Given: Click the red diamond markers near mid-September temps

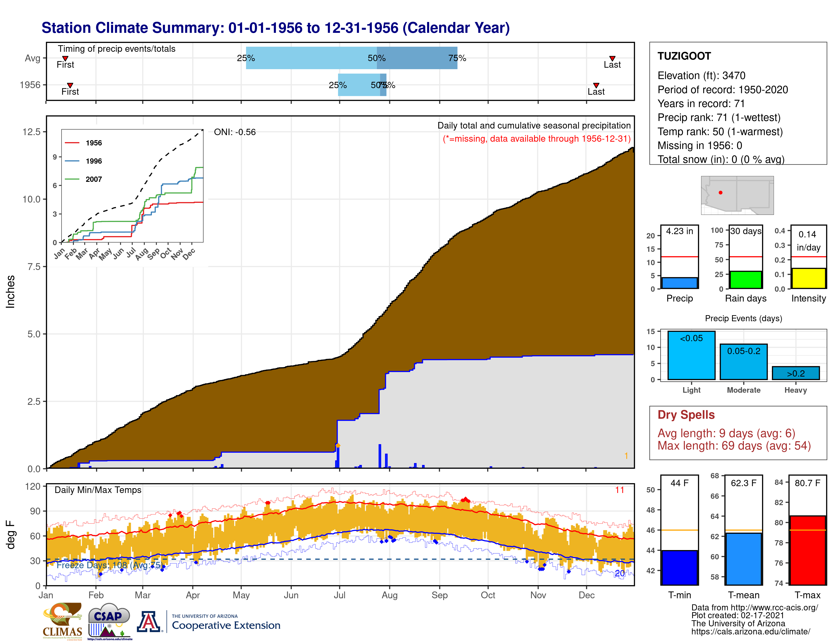Looking at the screenshot, I should click(465, 500).
